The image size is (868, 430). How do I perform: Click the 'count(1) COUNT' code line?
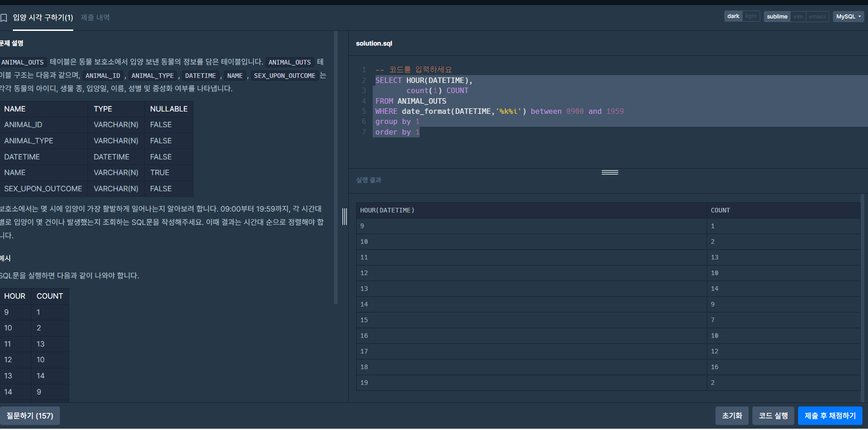[x=437, y=91]
